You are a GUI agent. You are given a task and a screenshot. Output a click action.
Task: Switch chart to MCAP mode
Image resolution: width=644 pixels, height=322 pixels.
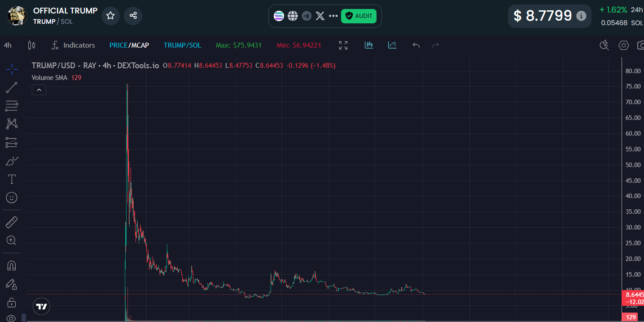pos(140,45)
